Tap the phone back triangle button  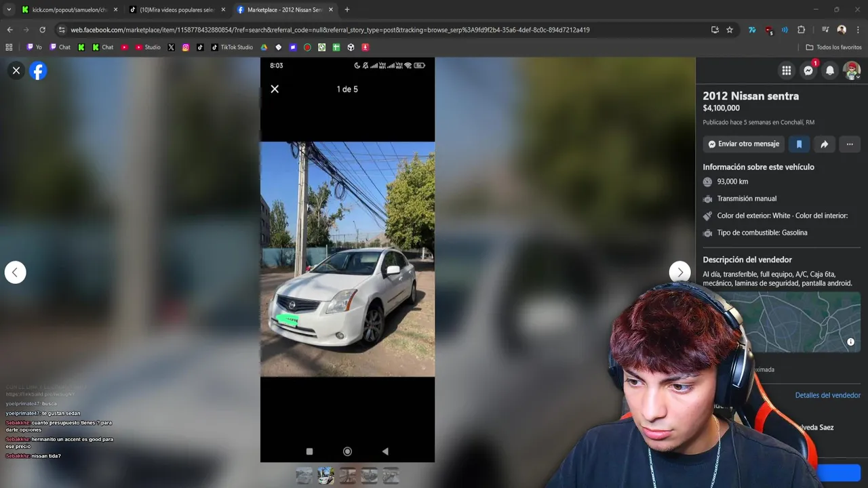click(x=385, y=451)
